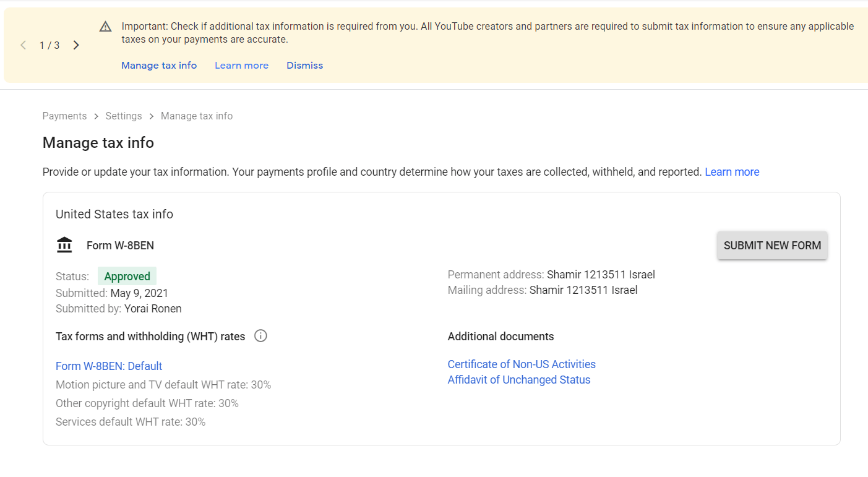Open Certificate of Non-US Activities
Screen dimensions: 868x477
click(x=521, y=364)
